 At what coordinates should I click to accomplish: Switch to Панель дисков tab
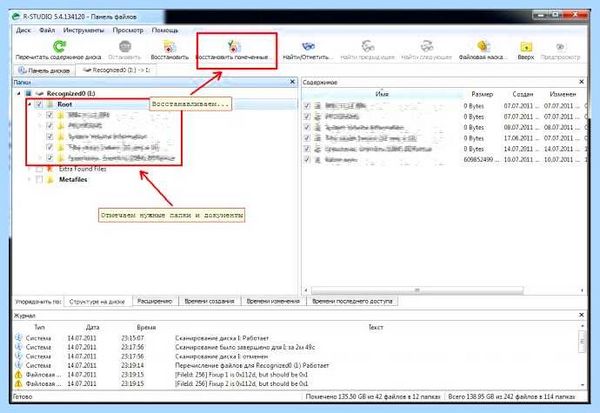pos(44,70)
